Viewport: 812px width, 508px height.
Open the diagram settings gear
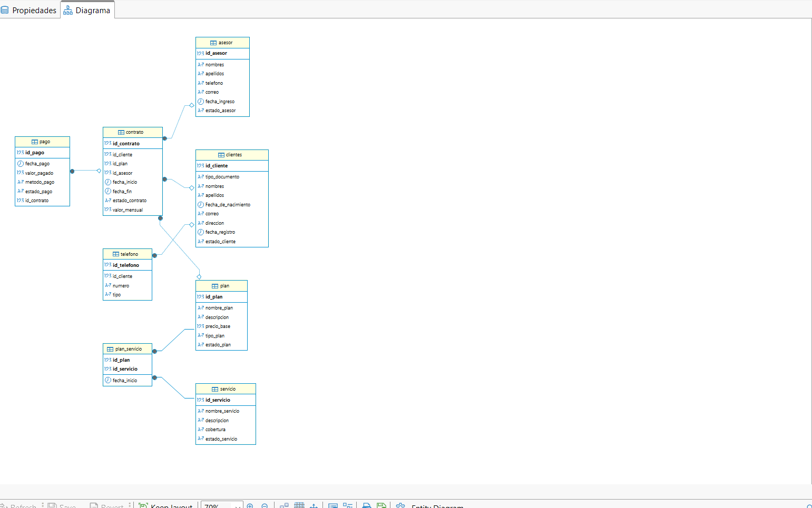[x=400, y=506]
